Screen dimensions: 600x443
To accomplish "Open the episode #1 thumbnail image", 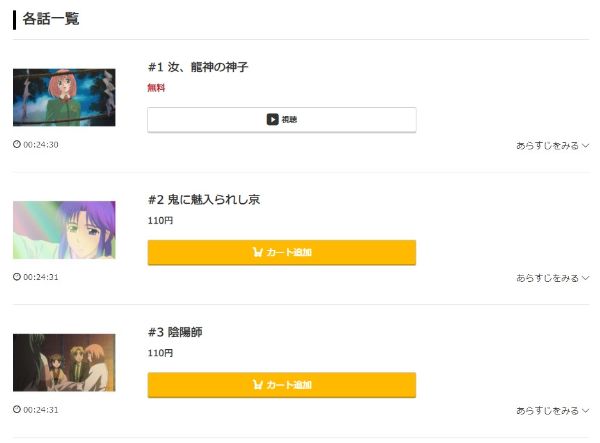I will (64, 97).
